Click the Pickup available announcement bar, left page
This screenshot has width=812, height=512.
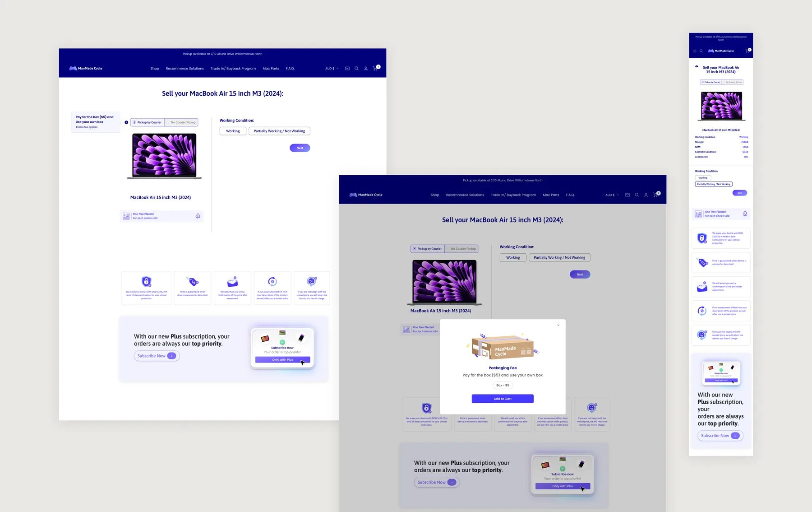[x=222, y=54]
